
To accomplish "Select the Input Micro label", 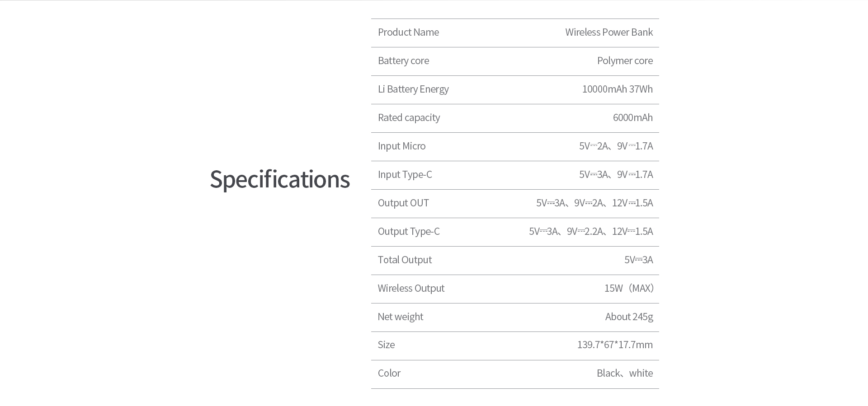I will coord(401,146).
